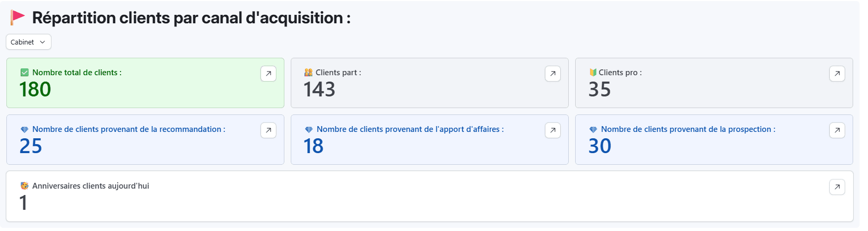This screenshot has height=231, width=868.
Task: Click the chevron on the Cabinet selector
Action: click(42, 42)
